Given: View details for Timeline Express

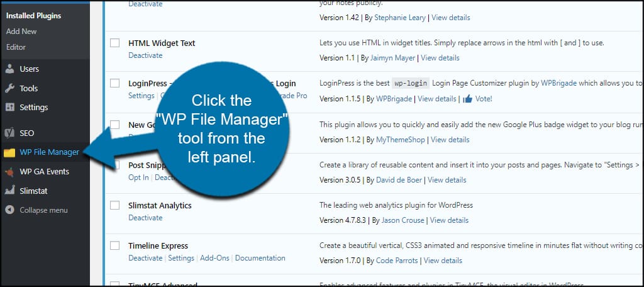Looking at the screenshot, I should [443, 261].
